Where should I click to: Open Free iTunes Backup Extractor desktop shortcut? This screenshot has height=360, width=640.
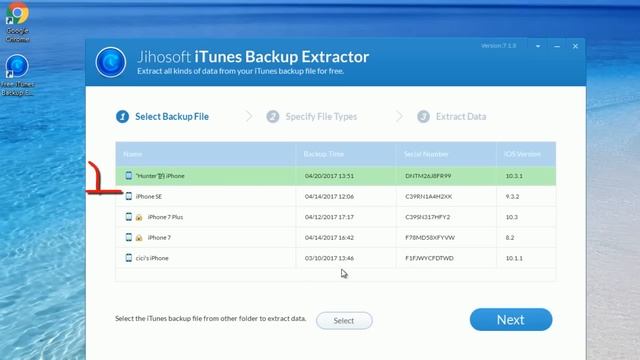click(17, 76)
